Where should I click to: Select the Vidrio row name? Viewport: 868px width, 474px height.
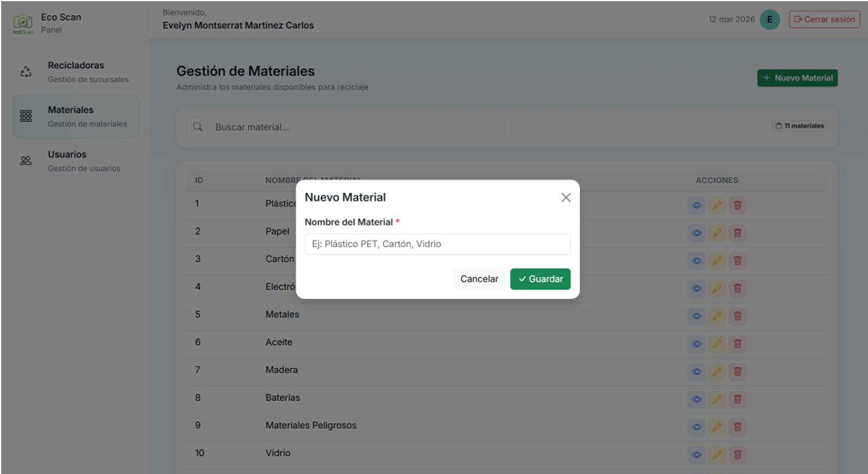tap(278, 453)
